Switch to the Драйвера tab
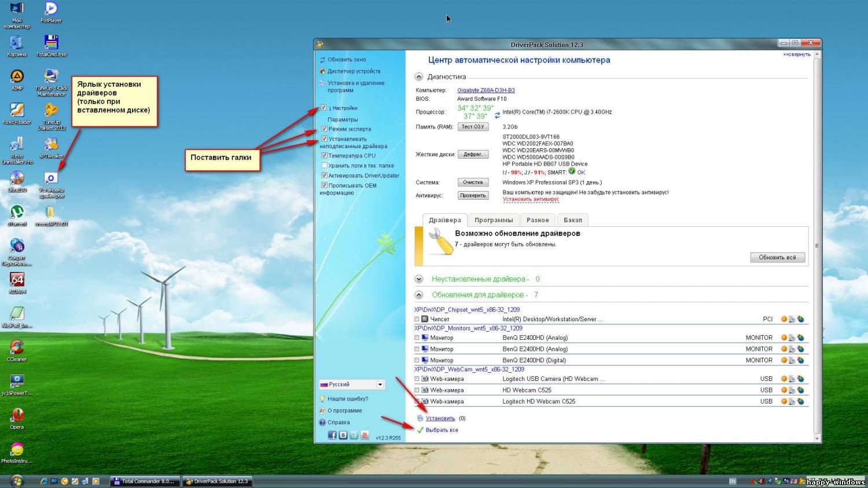This screenshot has height=488, width=868. (444, 220)
